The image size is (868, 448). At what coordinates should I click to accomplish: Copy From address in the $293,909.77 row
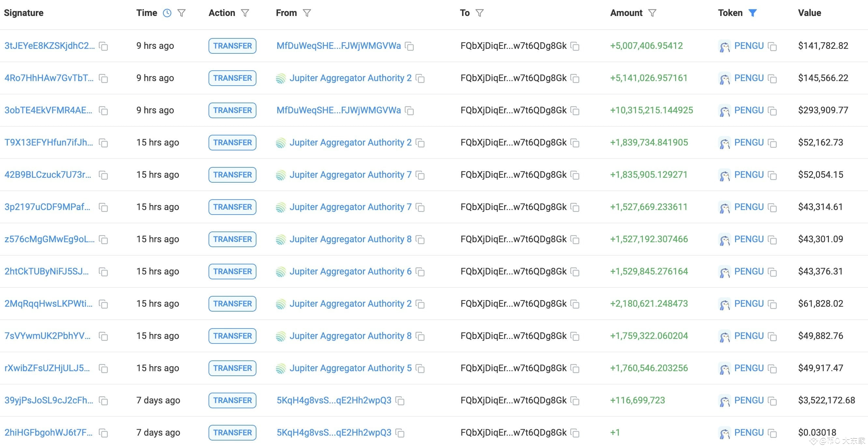pos(410,111)
